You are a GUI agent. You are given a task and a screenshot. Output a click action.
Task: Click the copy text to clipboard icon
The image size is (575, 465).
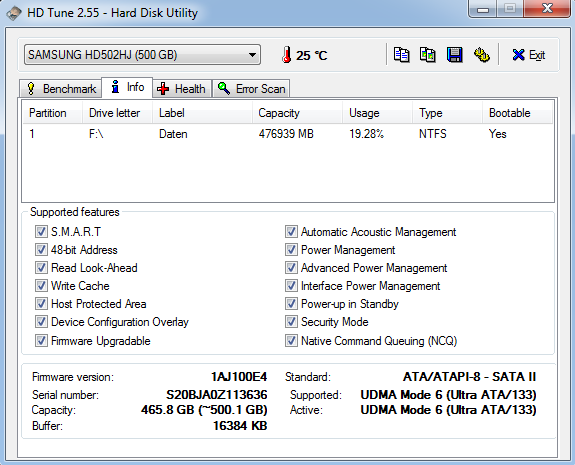[x=401, y=55]
